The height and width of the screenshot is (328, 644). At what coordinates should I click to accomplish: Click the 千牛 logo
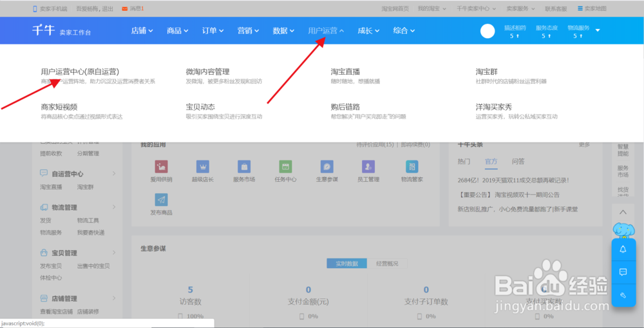[44, 30]
